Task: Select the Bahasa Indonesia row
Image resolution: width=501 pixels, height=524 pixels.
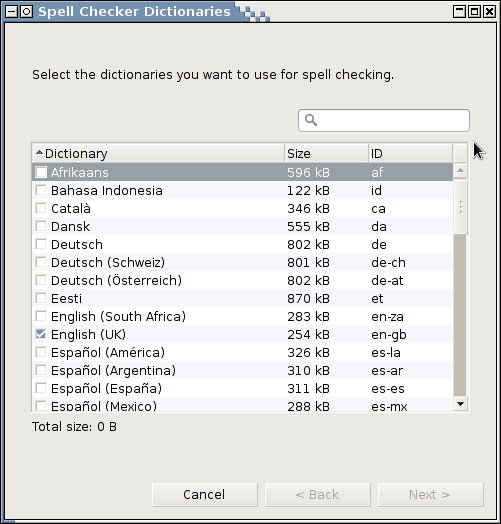Action: (x=243, y=190)
